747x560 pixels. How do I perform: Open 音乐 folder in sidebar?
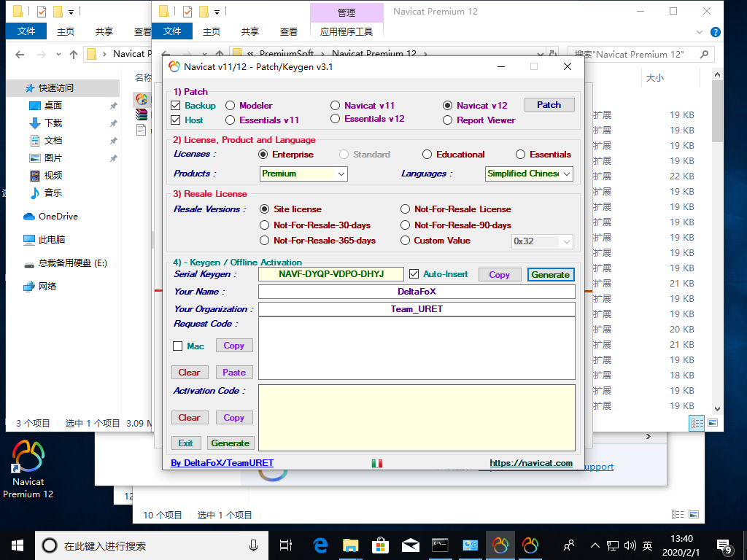point(53,192)
